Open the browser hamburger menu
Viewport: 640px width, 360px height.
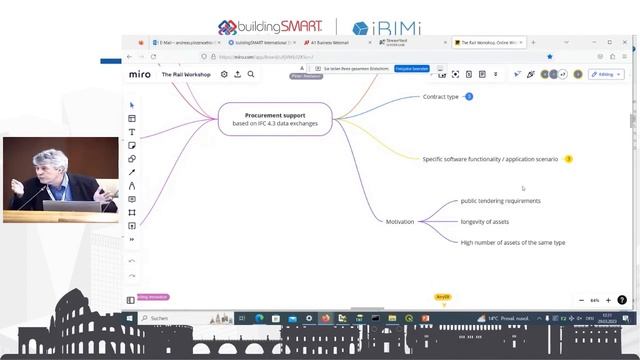pos(624,57)
